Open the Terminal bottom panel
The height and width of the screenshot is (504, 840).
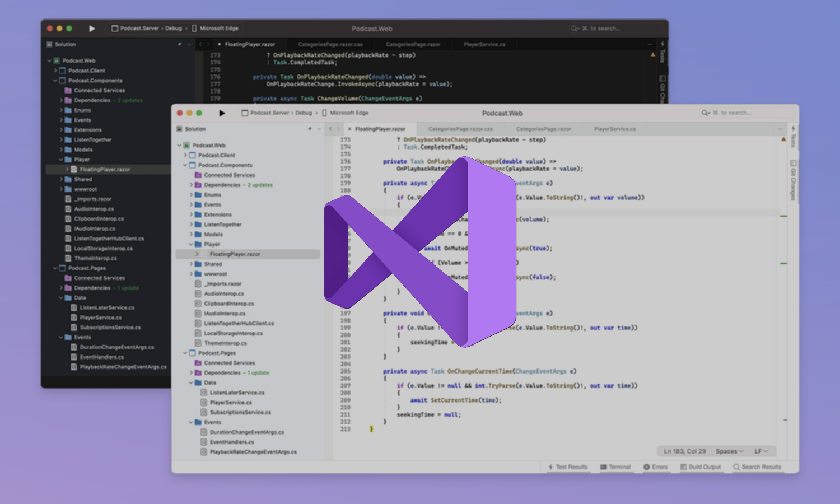[x=616, y=466]
